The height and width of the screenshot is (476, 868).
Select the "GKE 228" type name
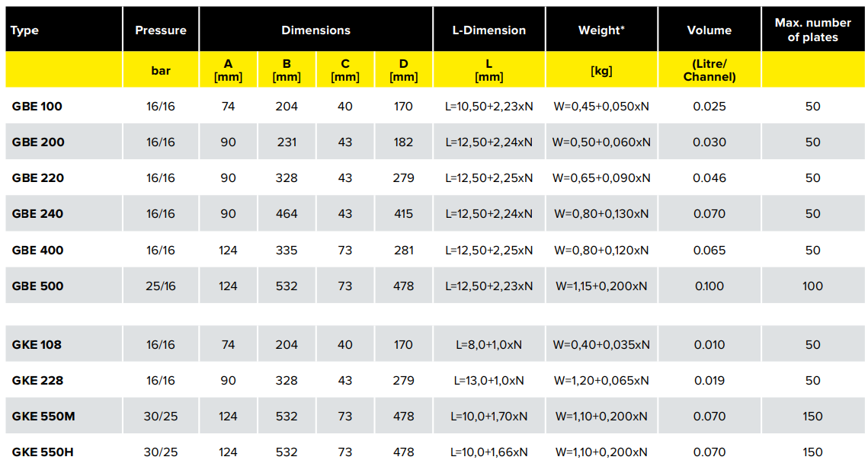click(37, 381)
